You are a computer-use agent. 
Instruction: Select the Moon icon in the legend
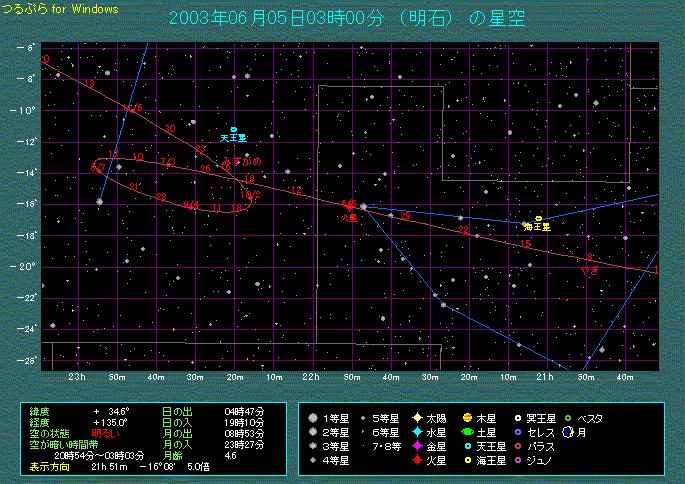click(x=566, y=432)
